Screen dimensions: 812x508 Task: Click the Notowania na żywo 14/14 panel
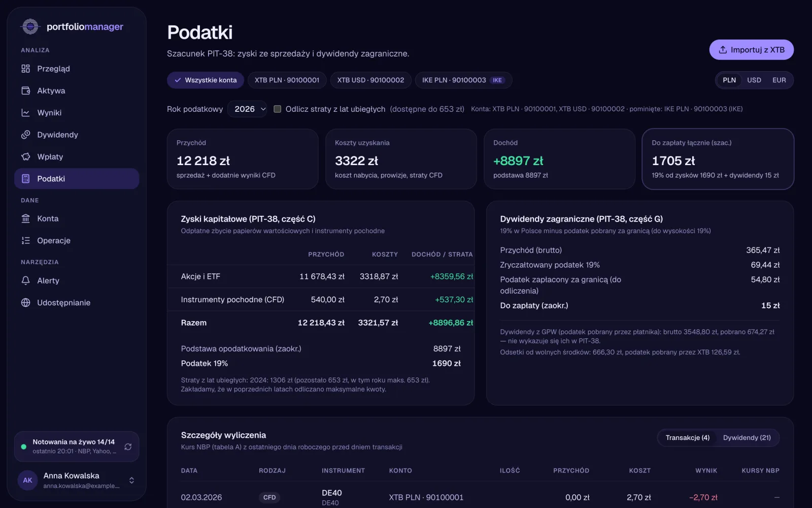77,447
